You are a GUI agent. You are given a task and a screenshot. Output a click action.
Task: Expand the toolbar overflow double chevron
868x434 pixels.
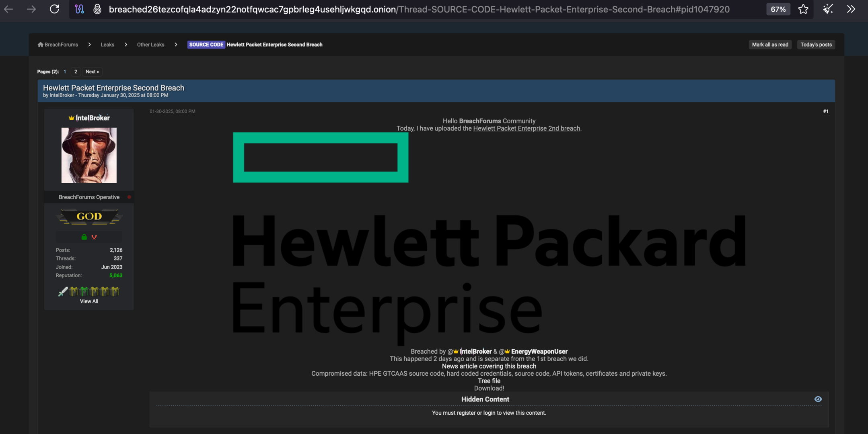tap(851, 9)
